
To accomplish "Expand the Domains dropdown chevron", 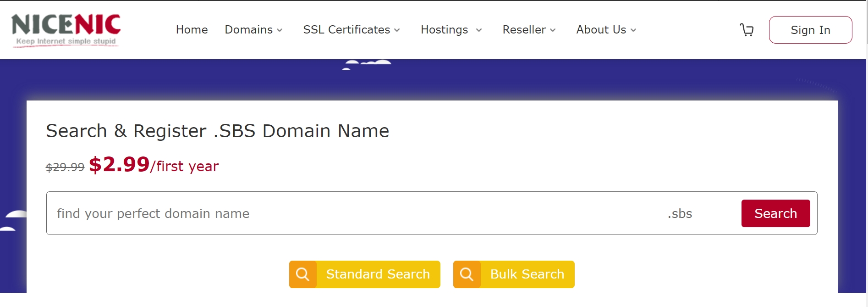I will point(280,30).
